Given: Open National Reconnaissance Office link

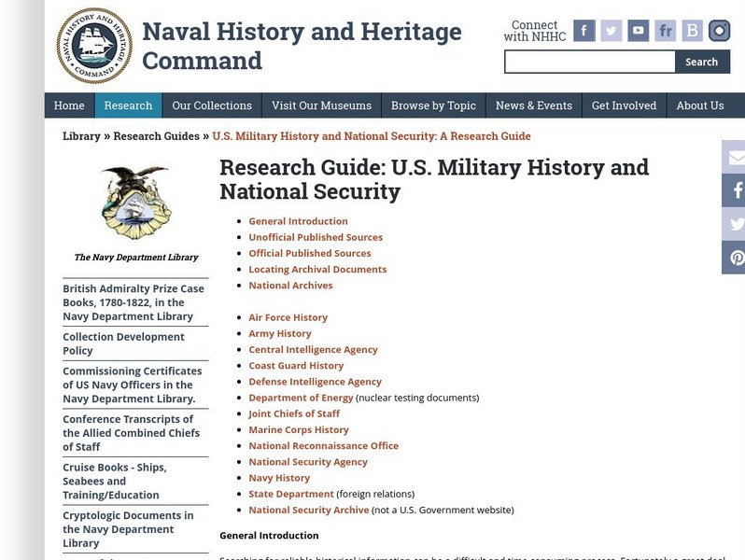Looking at the screenshot, I should point(324,446).
